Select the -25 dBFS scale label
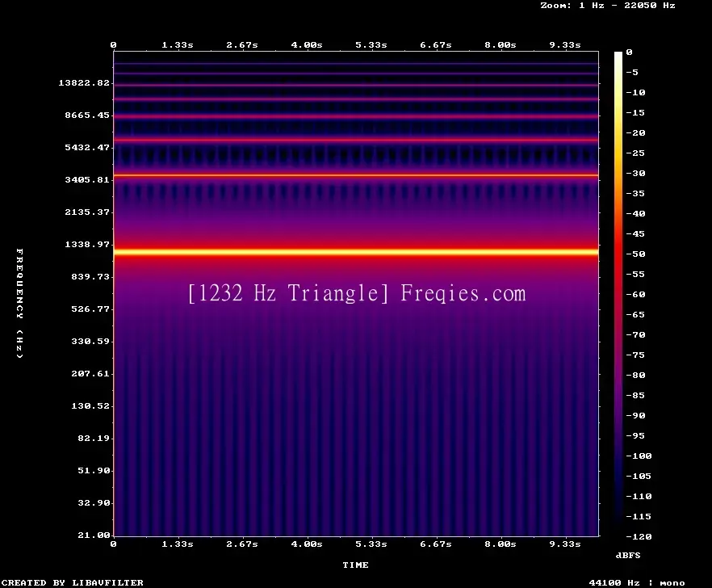The image size is (712, 588). click(x=635, y=153)
